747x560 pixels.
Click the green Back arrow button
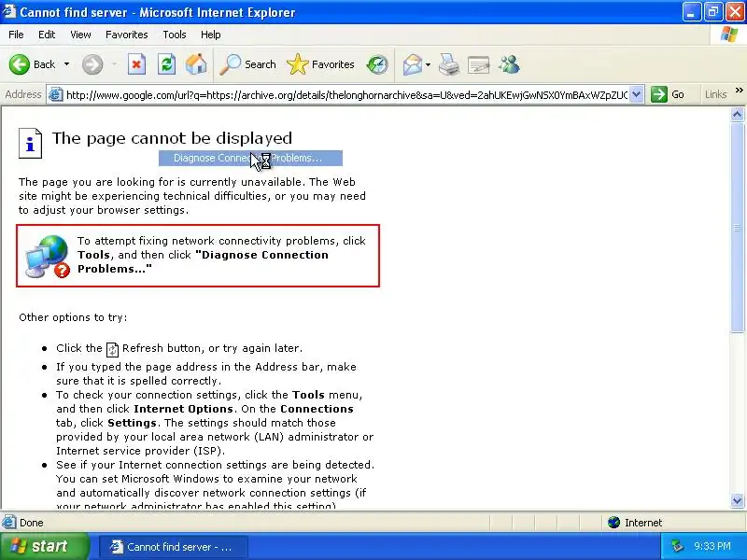(20, 64)
